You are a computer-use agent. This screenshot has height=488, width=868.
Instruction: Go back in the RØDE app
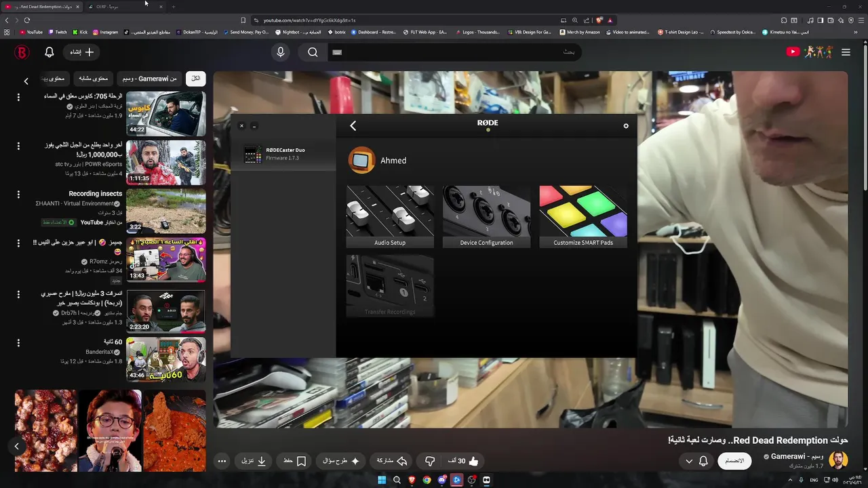click(x=353, y=125)
